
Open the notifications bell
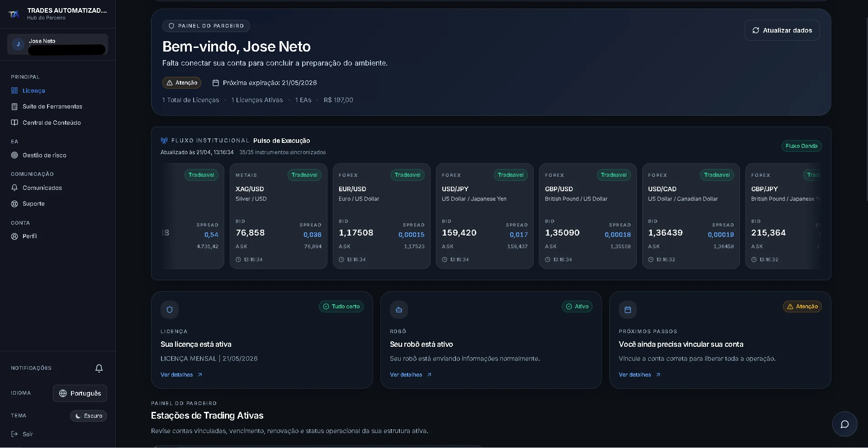click(99, 368)
